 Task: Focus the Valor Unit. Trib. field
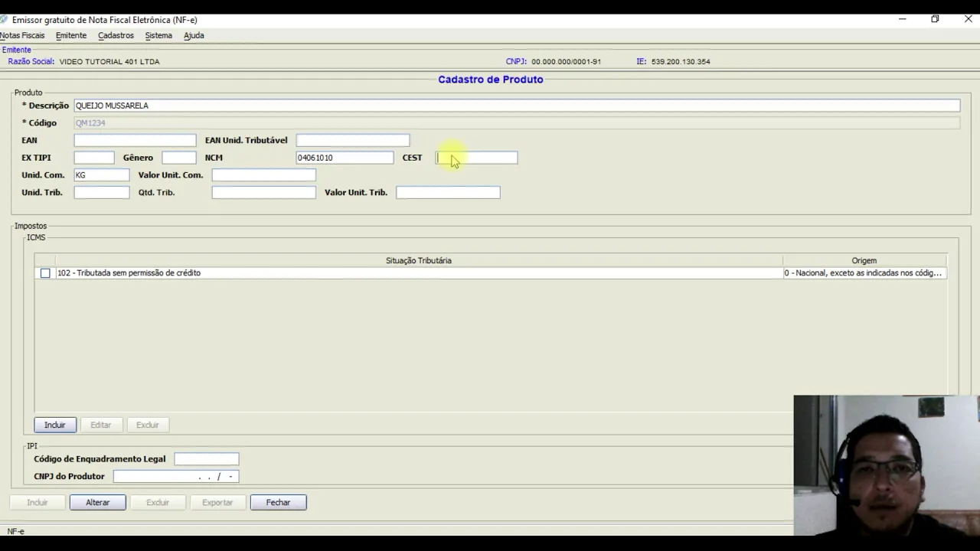[448, 193]
